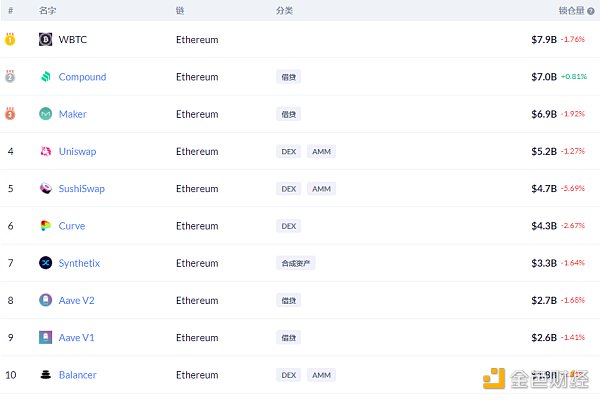Sort by the 锁仓量 column header

pos(571,10)
